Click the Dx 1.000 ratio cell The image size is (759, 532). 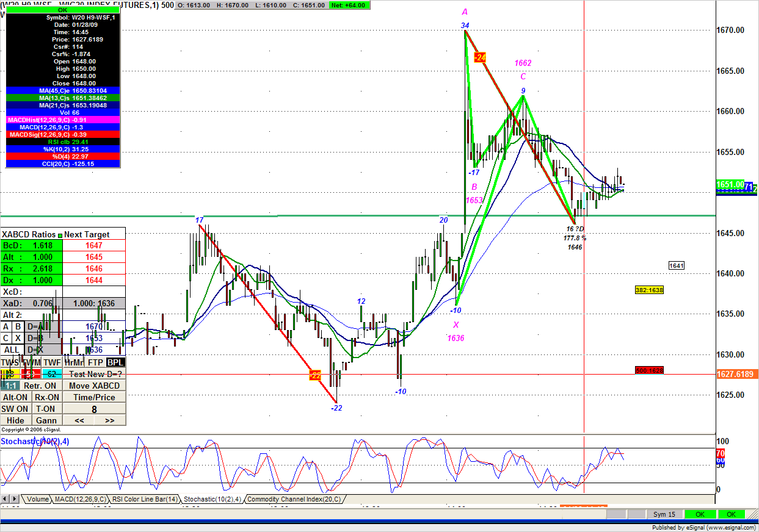click(31, 280)
